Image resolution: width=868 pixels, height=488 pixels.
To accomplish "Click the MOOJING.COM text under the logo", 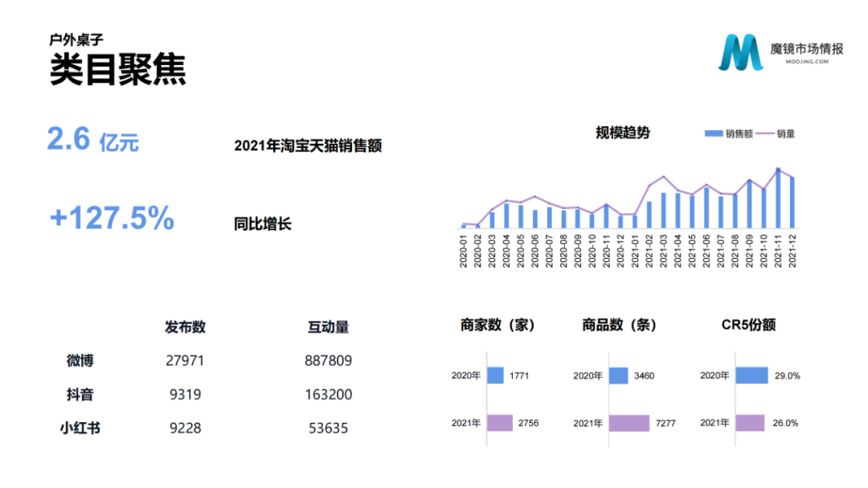I will [x=807, y=62].
